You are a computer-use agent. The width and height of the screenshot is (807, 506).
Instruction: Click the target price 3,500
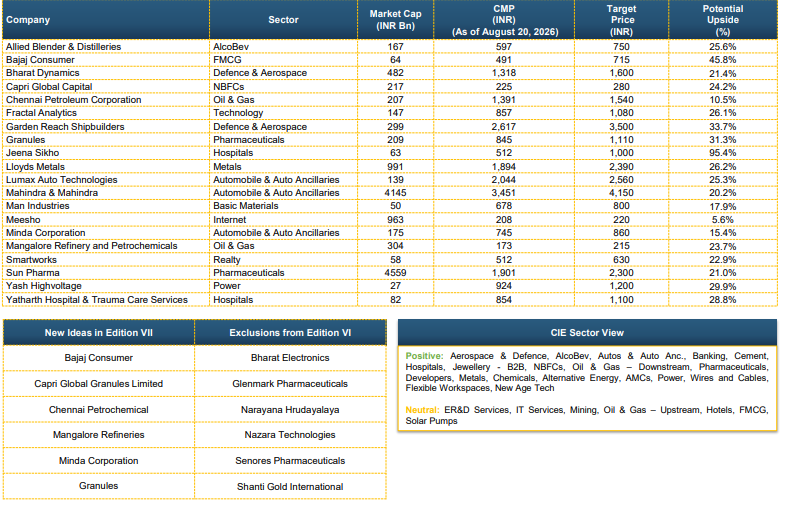(x=621, y=127)
